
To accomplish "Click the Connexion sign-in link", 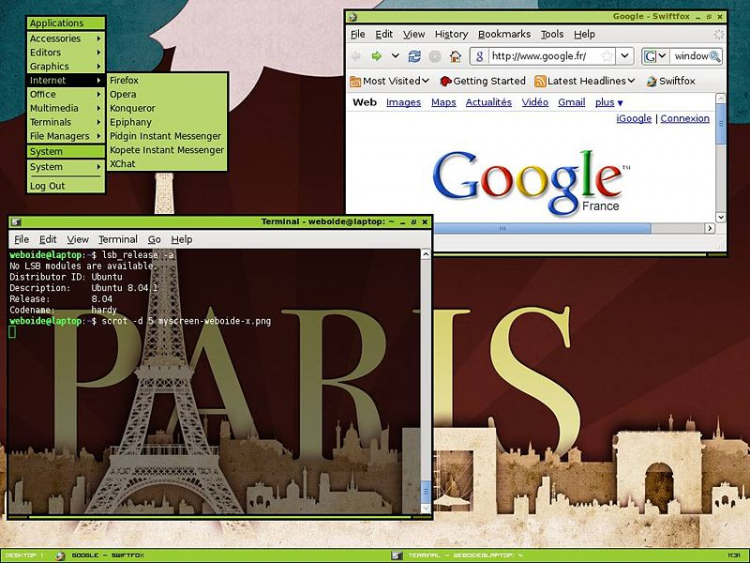I will point(685,118).
